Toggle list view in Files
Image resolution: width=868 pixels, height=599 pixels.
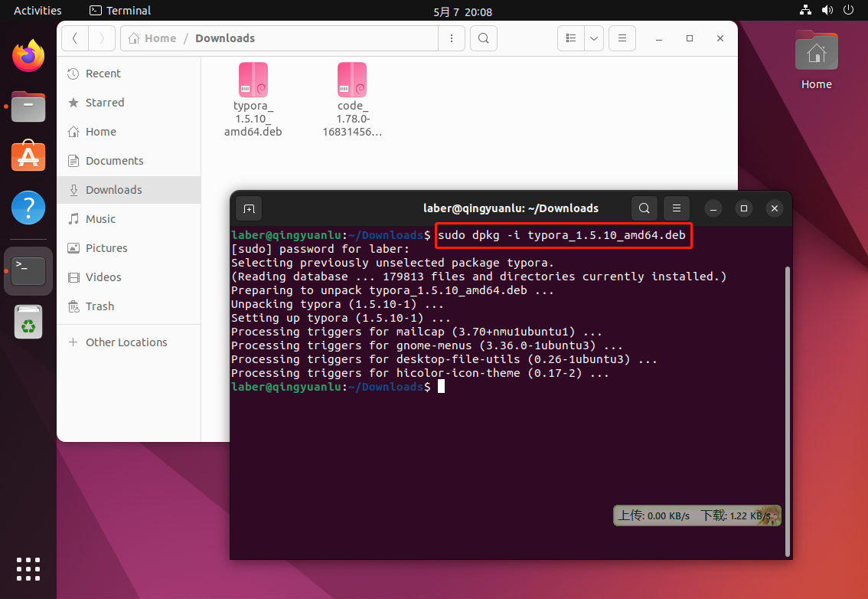click(571, 38)
